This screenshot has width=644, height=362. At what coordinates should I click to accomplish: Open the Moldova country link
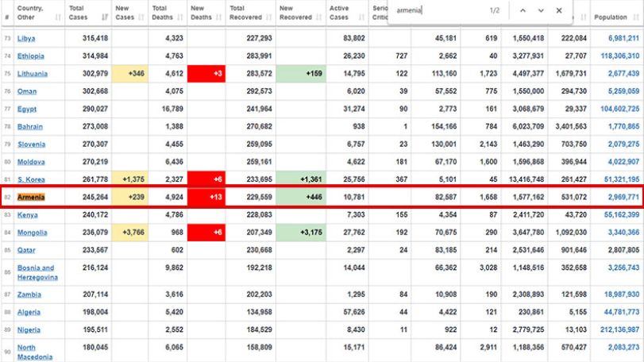click(x=31, y=162)
